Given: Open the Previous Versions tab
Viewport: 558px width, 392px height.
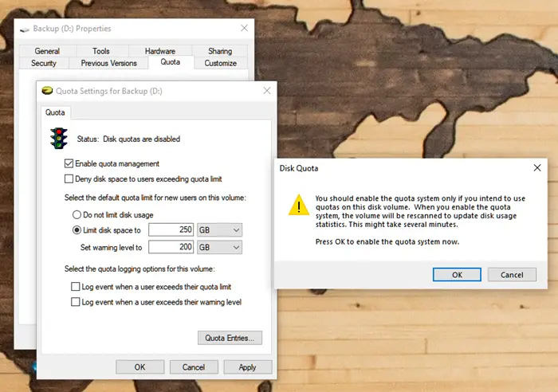Looking at the screenshot, I should tap(109, 63).
